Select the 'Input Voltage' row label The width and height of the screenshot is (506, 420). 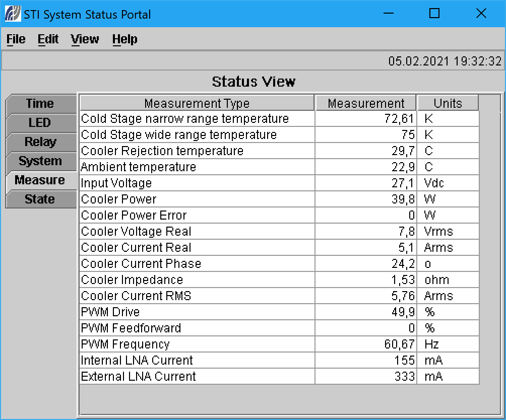tap(116, 183)
